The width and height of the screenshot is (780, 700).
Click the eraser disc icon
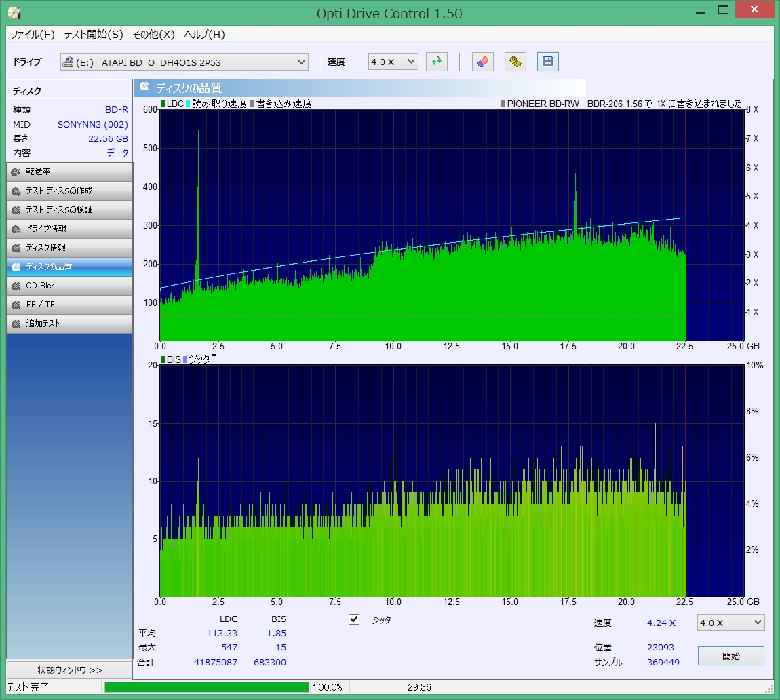click(482, 62)
